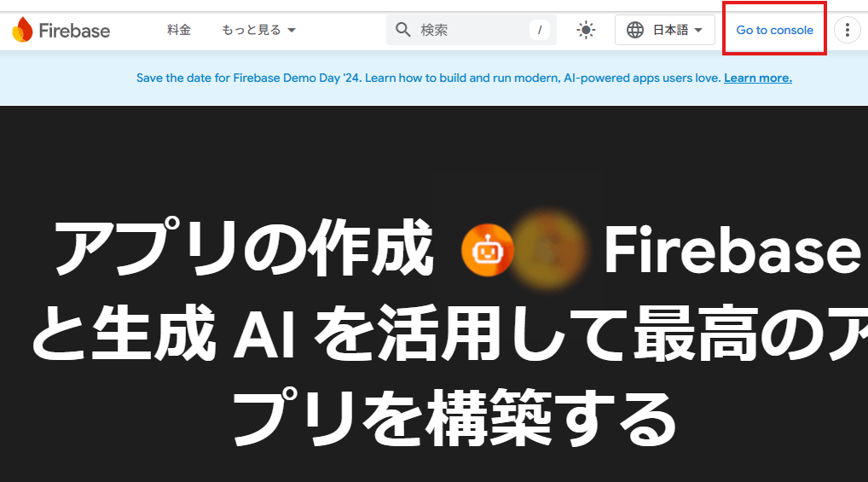
Task: Toggle the light/dark theme sun icon
Action: (x=586, y=30)
